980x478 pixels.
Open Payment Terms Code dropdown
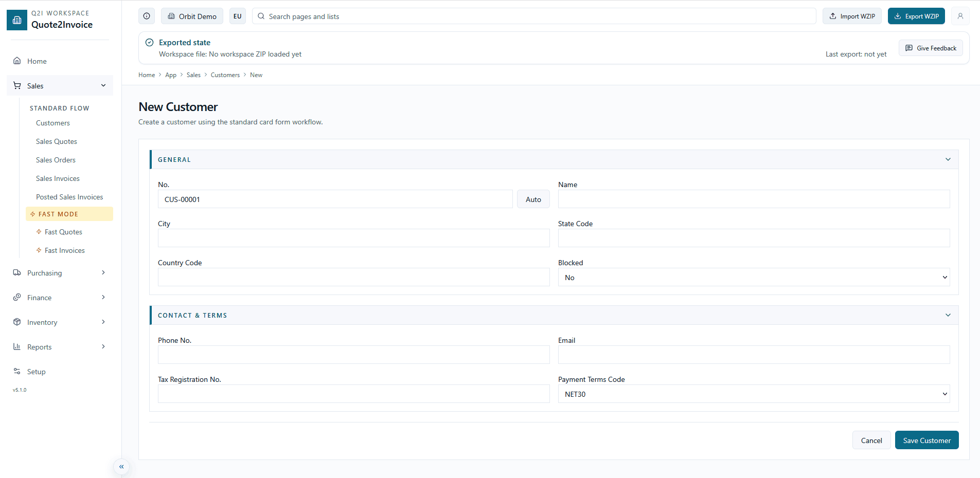754,394
